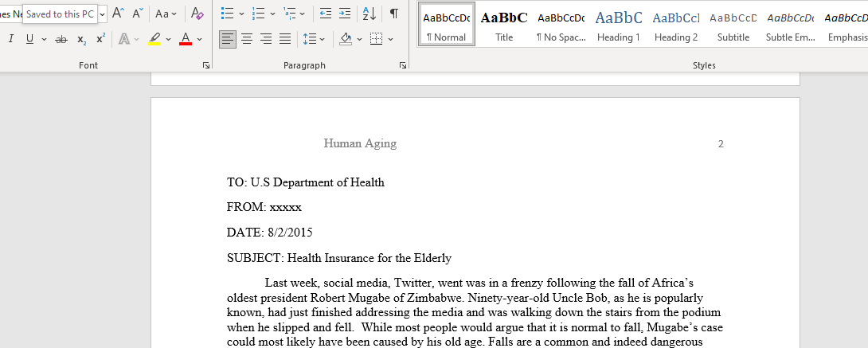Open borders dropdown arrow
This screenshot has height=348, width=868.
click(x=390, y=39)
